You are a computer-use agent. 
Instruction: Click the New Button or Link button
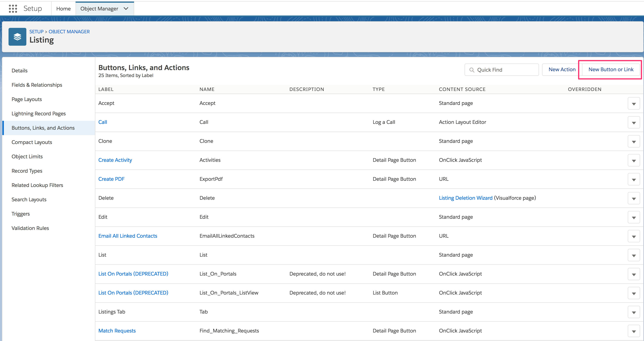pos(610,69)
